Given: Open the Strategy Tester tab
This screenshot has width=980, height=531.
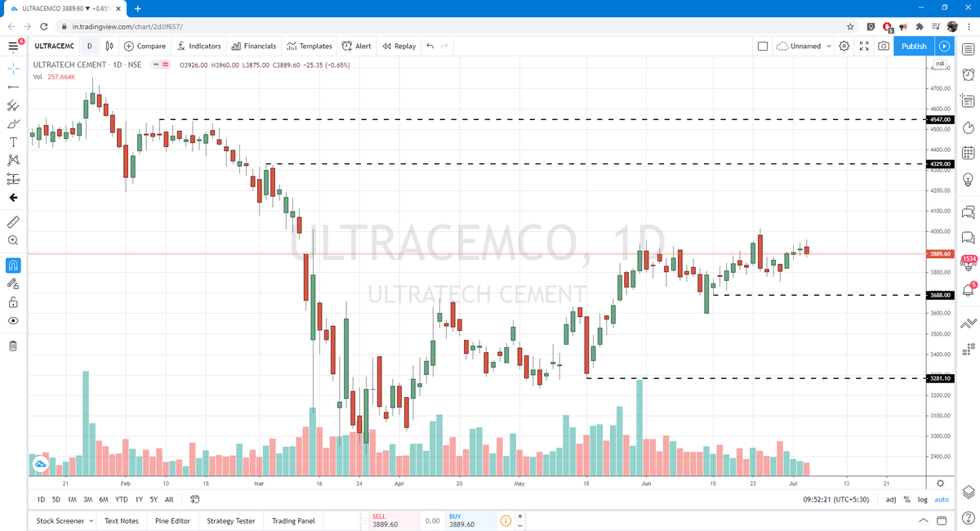Looking at the screenshot, I should pyautogui.click(x=231, y=520).
